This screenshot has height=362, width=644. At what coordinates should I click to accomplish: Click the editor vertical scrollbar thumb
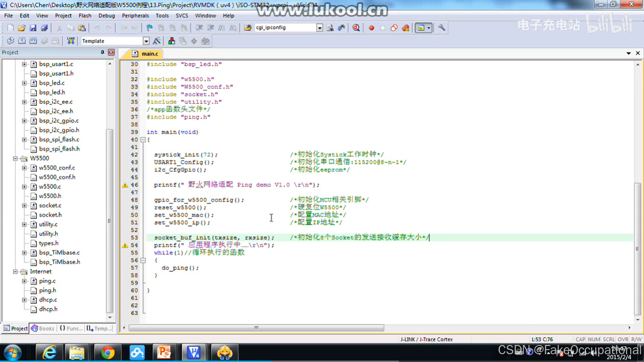click(x=638, y=249)
